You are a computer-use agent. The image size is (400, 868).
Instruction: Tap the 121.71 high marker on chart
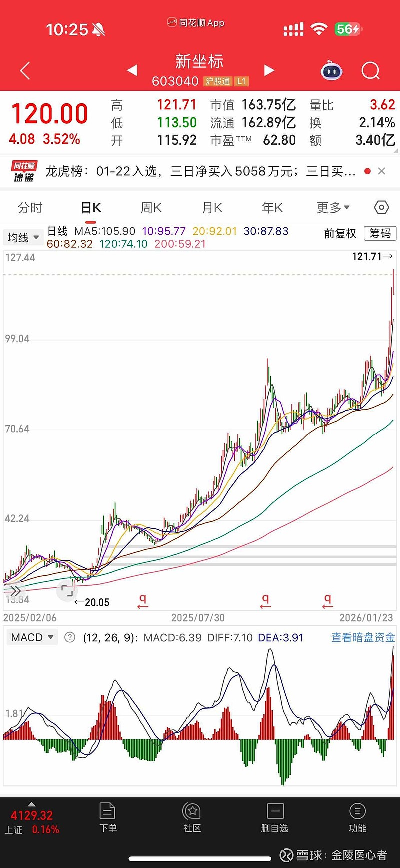(372, 257)
